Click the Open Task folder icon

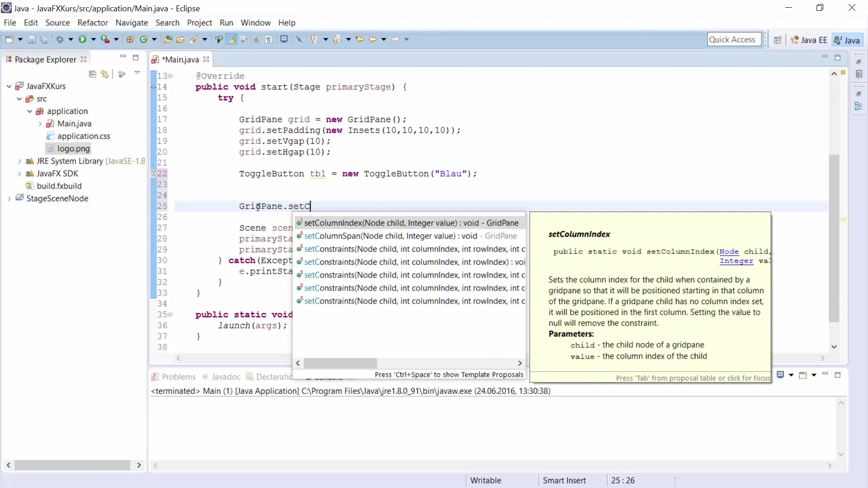point(180,39)
